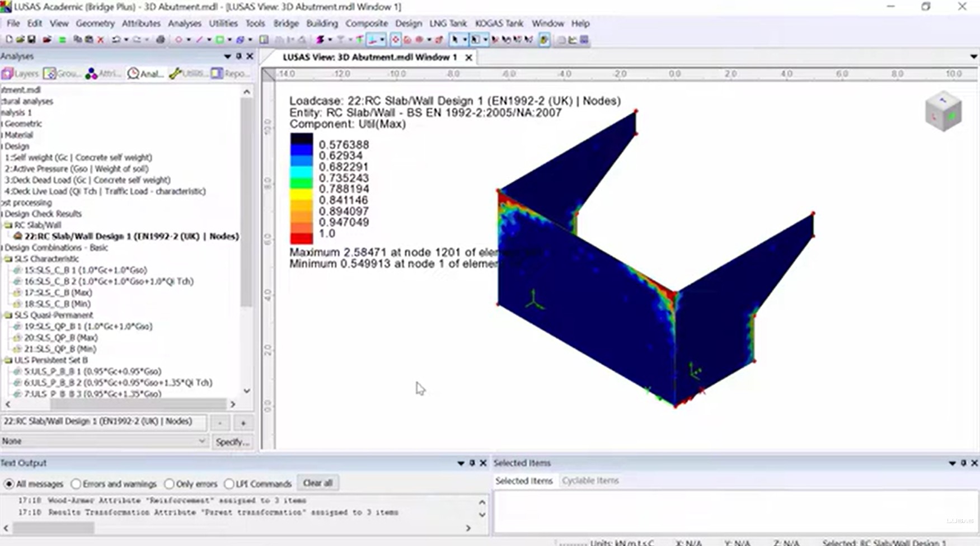Open the Bridge menu
The height and width of the screenshot is (546, 980).
285,23
